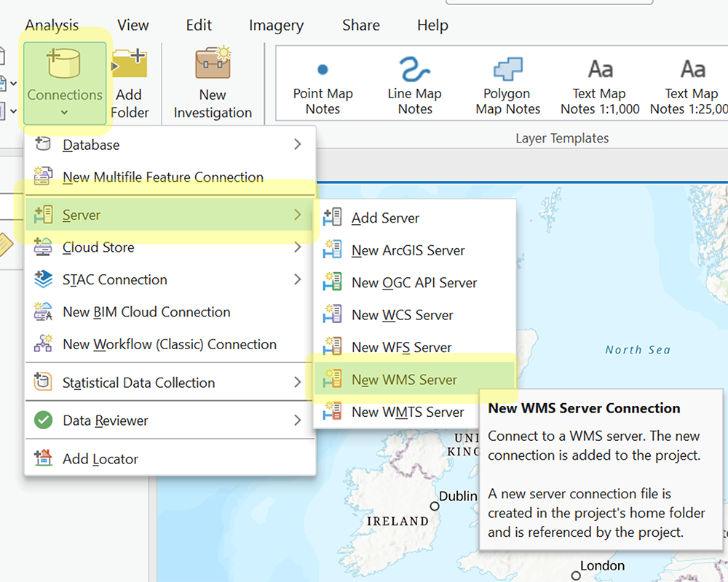Screen dimensions: 728x582
Task: Click the New Investigation button
Action: point(212,84)
